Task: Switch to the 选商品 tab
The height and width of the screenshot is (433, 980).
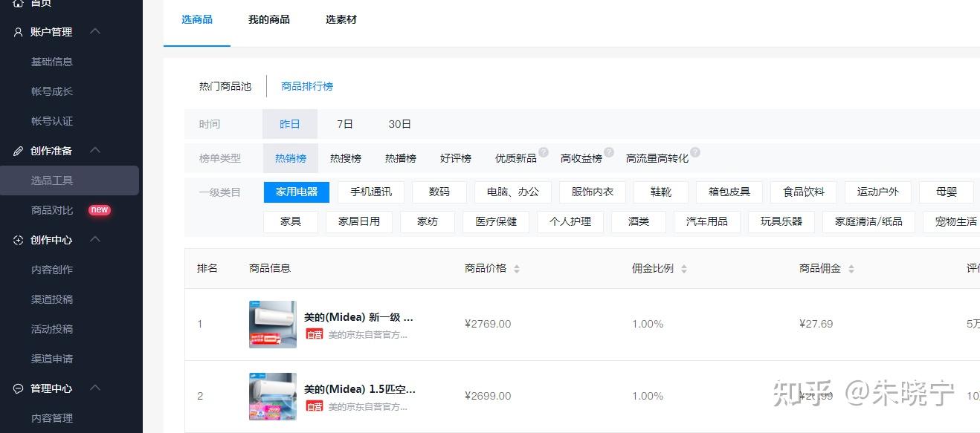Action: (x=197, y=19)
